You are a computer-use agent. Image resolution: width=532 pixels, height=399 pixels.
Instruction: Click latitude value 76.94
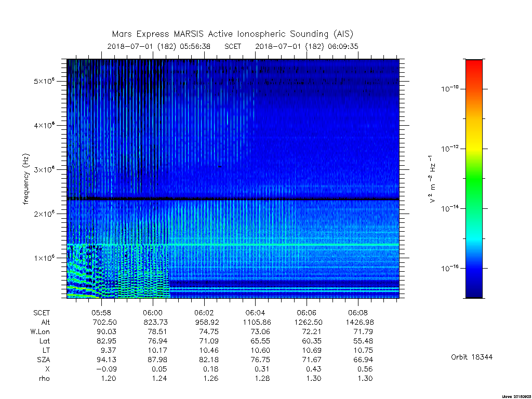click(x=158, y=341)
